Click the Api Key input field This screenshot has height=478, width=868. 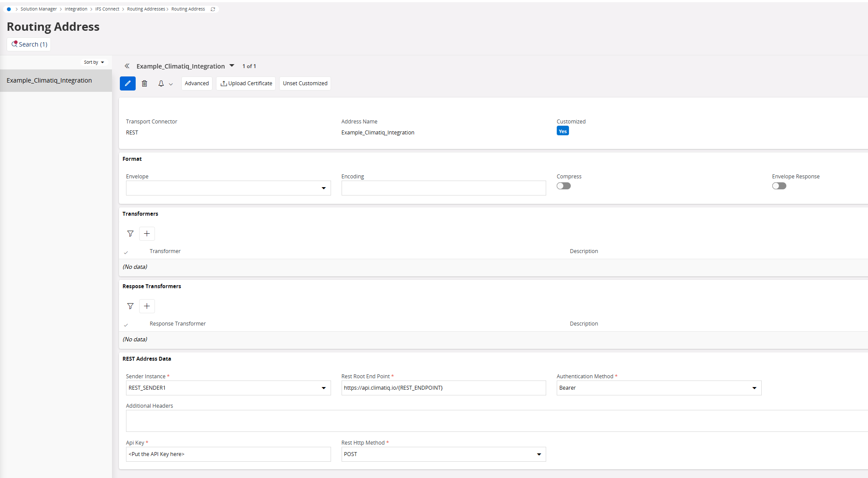pyautogui.click(x=228, y=454)
